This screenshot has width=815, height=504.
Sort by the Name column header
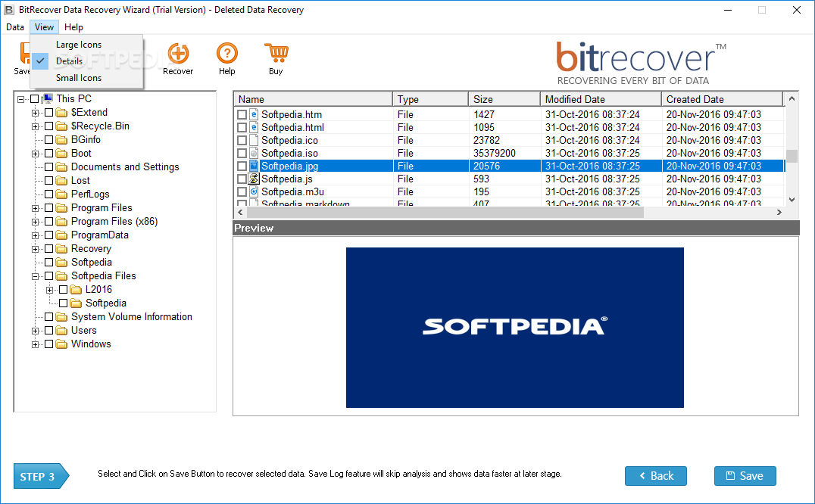pyautogui.click(x=314, y=99)
